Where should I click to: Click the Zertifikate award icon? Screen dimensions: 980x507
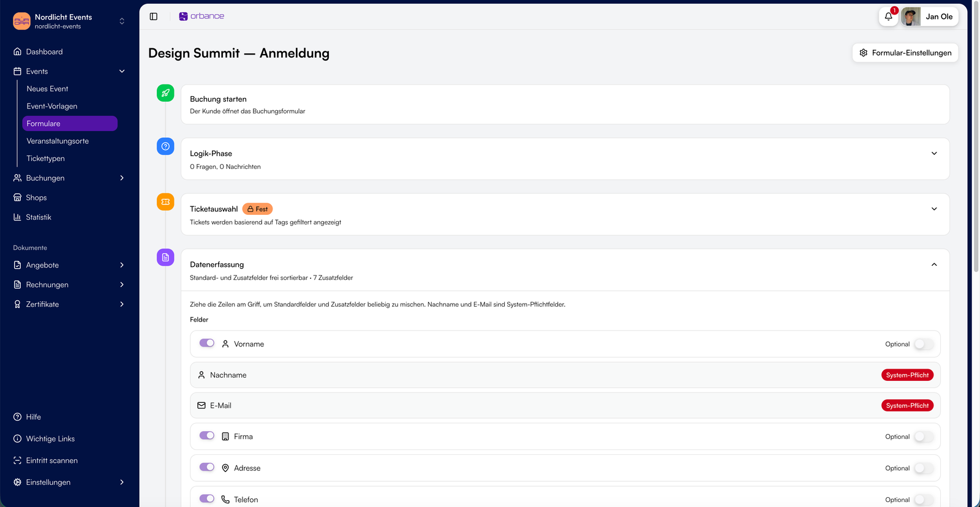click(x=17, y=304)
